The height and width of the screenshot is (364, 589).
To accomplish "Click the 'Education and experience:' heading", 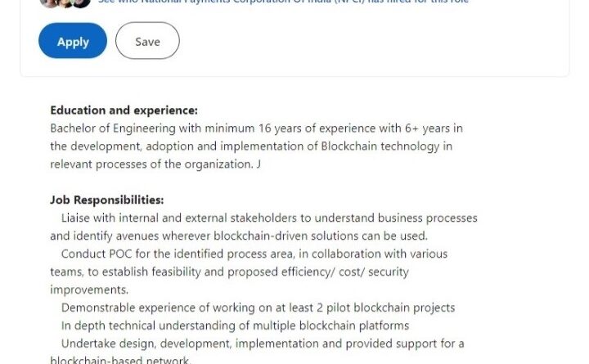I will click(x=124, y=110).
